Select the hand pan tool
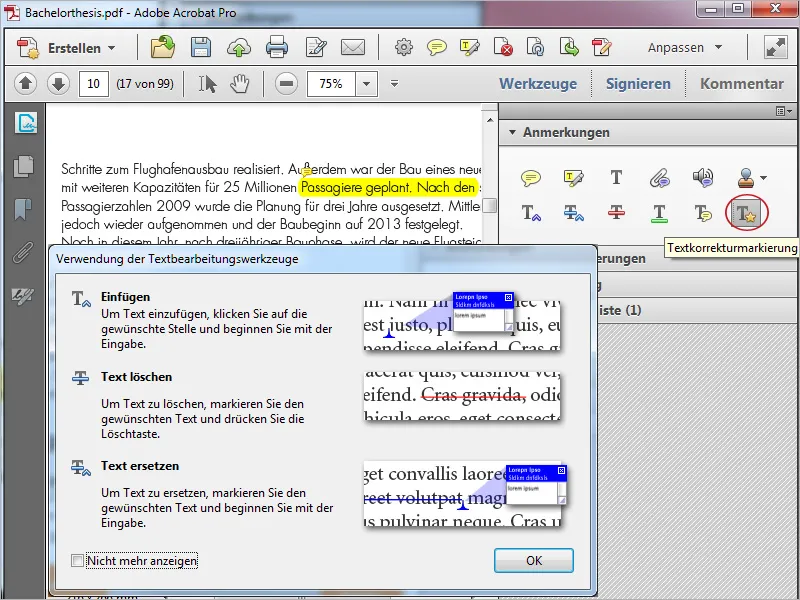The image size is (800, 600). pyautogui.click(x=239, y=84)
